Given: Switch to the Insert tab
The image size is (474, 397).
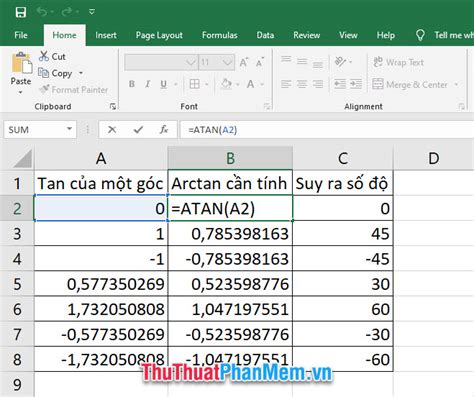Looking at the screenshot, I should pyautogui.click(x=106, y=35).
